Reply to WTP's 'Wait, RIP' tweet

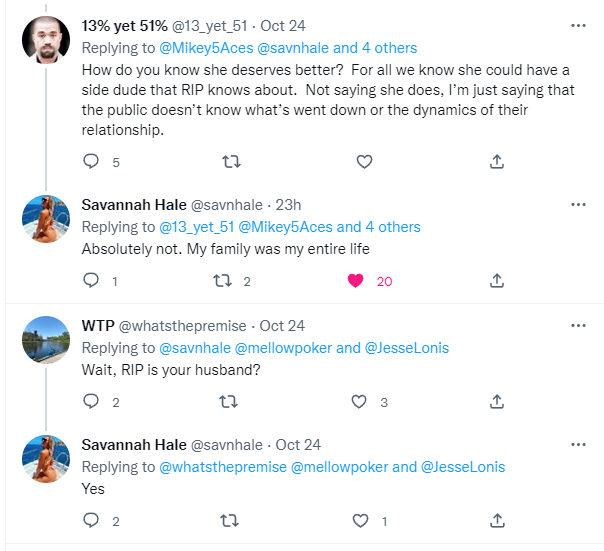coord(91,402)
